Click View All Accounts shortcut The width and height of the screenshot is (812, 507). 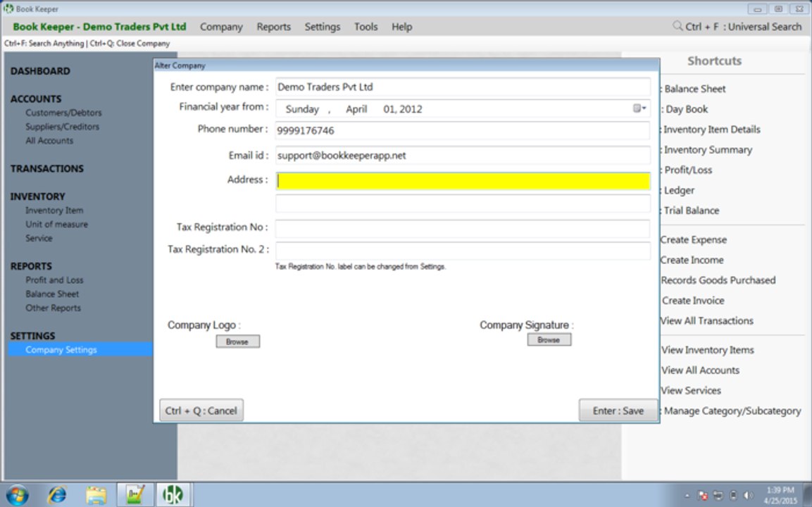tap(700, 370)
